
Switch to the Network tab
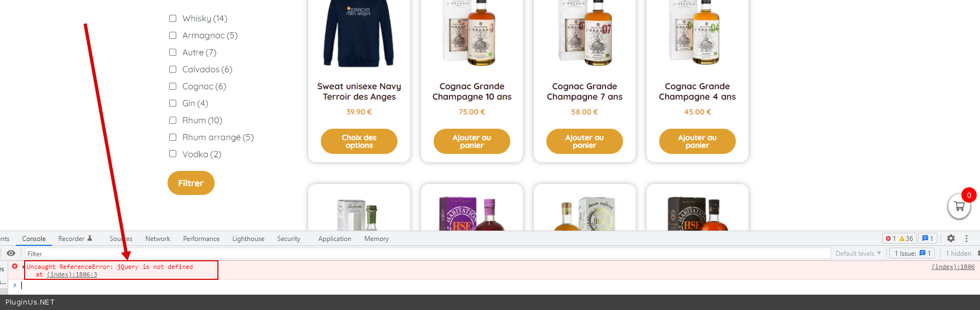158,238
